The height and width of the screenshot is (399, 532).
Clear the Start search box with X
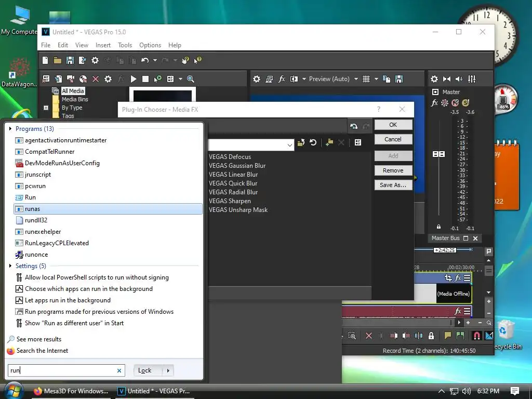point(119,370)
